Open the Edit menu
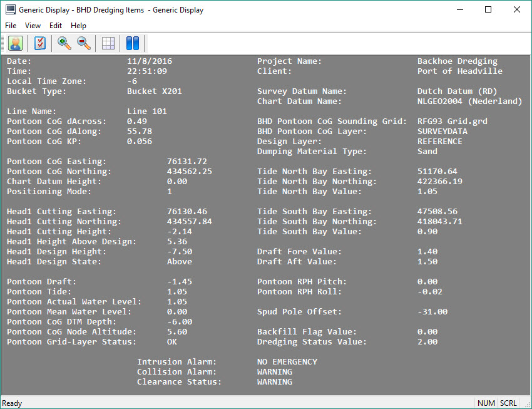 tap(56, 26)
